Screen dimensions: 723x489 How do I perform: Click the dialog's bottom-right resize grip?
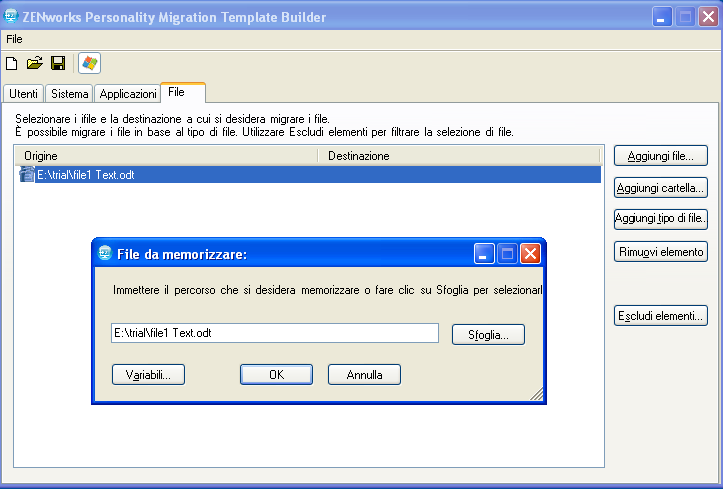[x=537, y=394]
